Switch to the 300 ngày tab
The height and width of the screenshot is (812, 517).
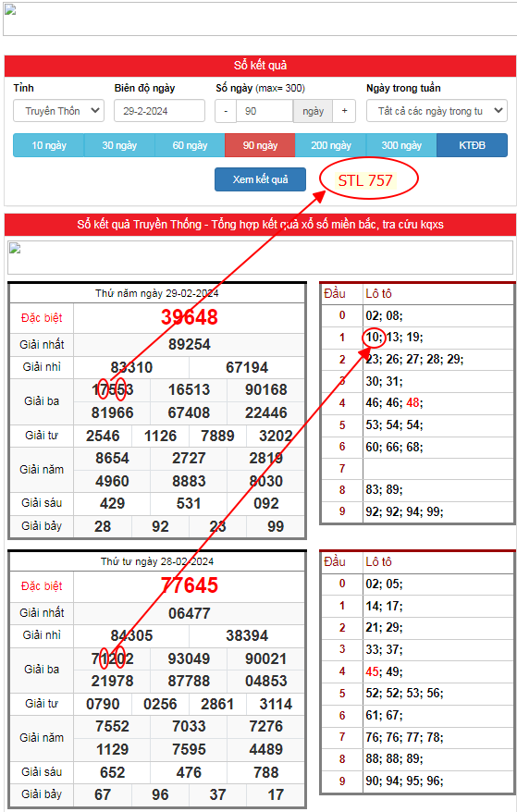tap(401, 145)
